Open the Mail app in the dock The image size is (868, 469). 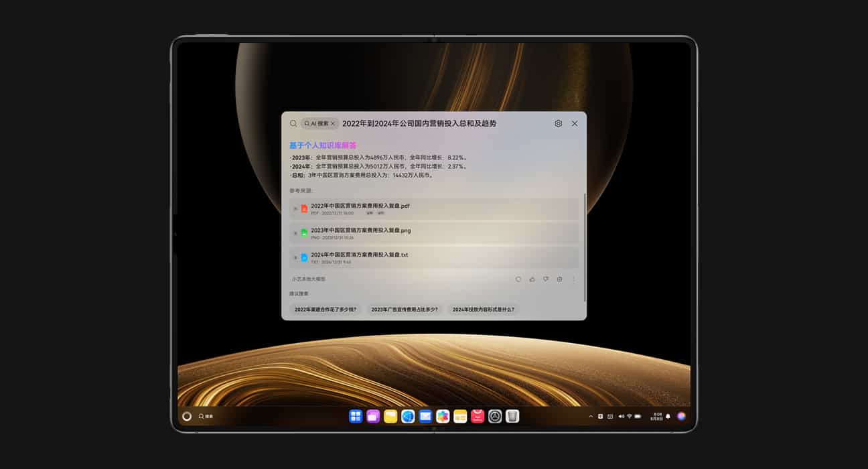coord(425,417)
